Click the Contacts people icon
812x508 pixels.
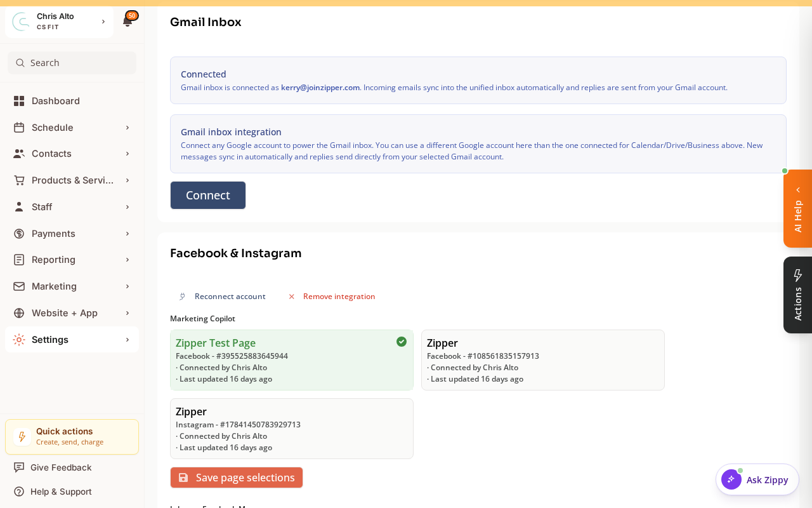click(19, 154)
